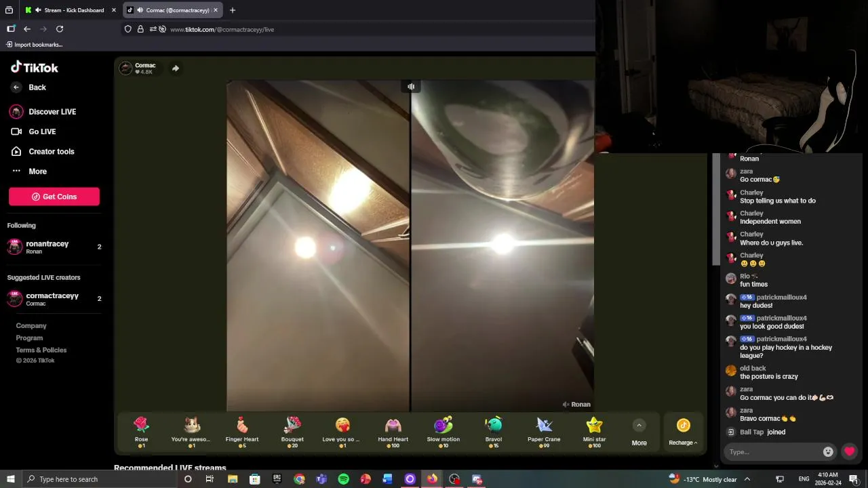The height and width of the screenshot is (488, 868).
Task: Send a Rose gift
Action: pyautogui.click(x=141, y=432)
